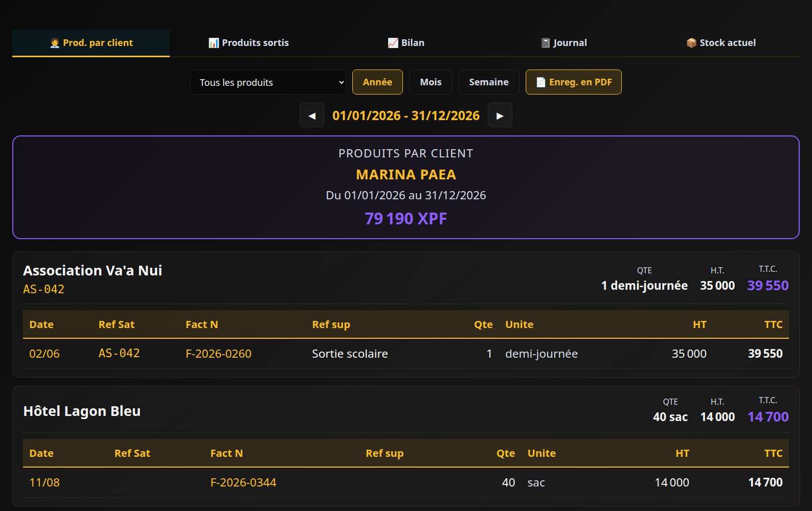Click the person icon on Prod. par client

pos(55,43)
